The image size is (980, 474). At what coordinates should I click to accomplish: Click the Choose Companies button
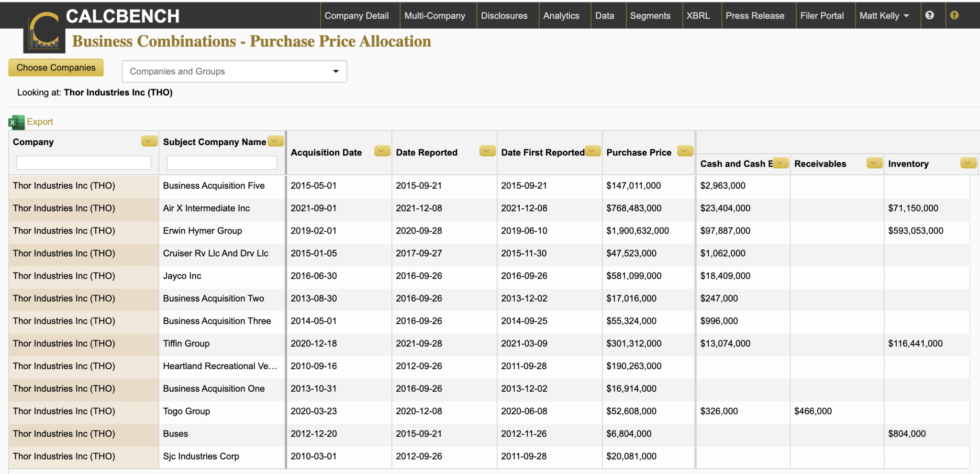[x=56, y=68]
